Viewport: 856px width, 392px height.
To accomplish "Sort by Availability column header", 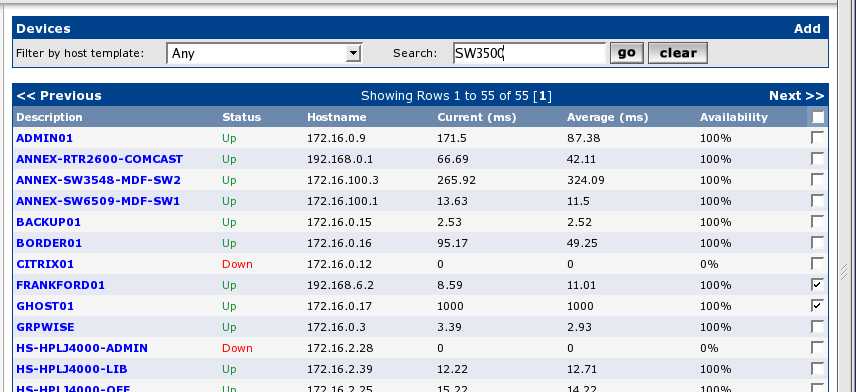I will [x=733, y=117].
